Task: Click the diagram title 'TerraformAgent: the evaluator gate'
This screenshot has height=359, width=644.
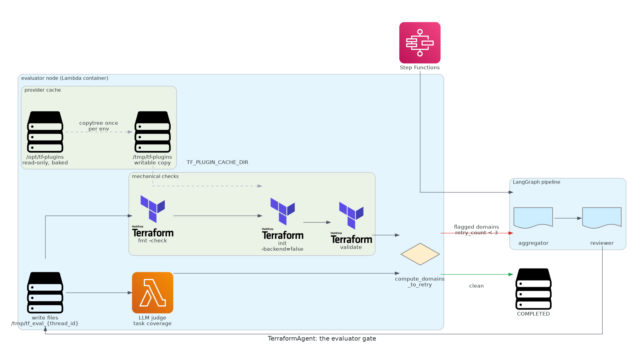Action: [x=322, y=338]
